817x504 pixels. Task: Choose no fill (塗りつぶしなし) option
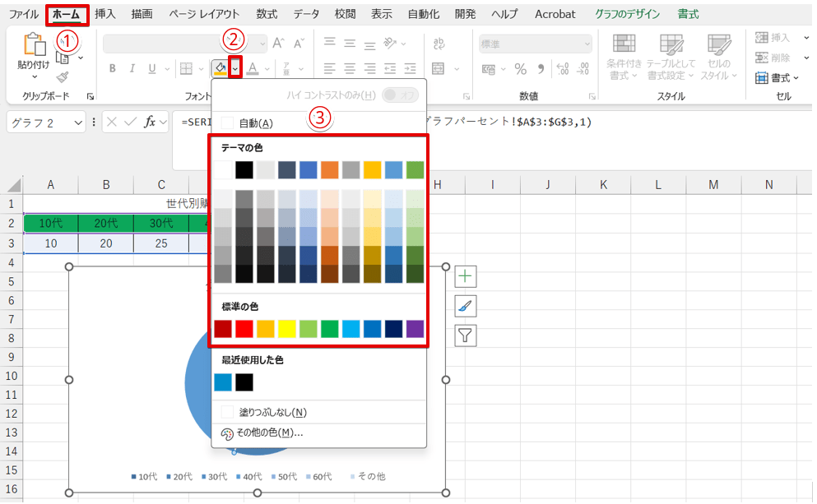tap(272, 412)
